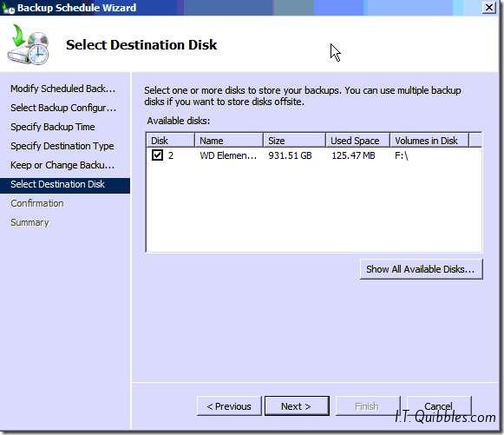Click the Summary step in the sidebar

[29, 222]
